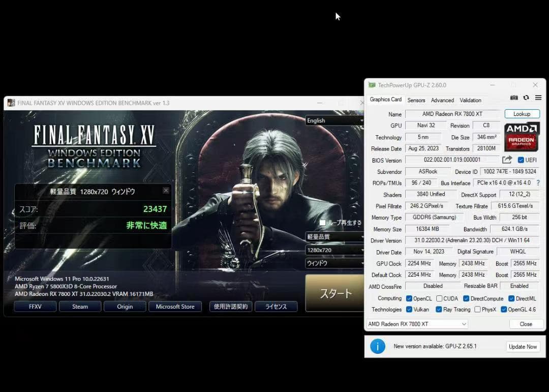The height and width of the screenshot is (392, 549).
Task: Enable the ループ再生する loop playback checkbox
Action: click(322, 223)
